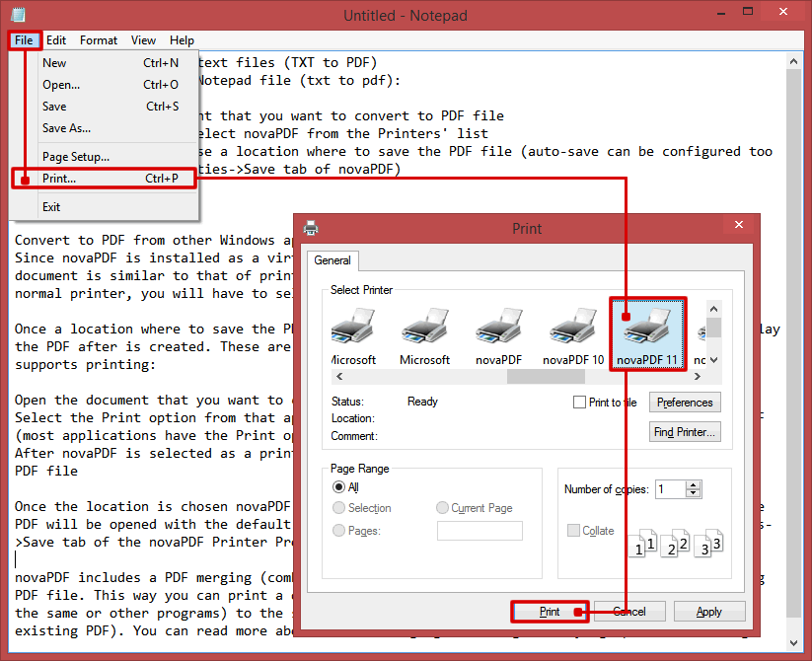Click the Print button in the dialog

coord(550,612)
